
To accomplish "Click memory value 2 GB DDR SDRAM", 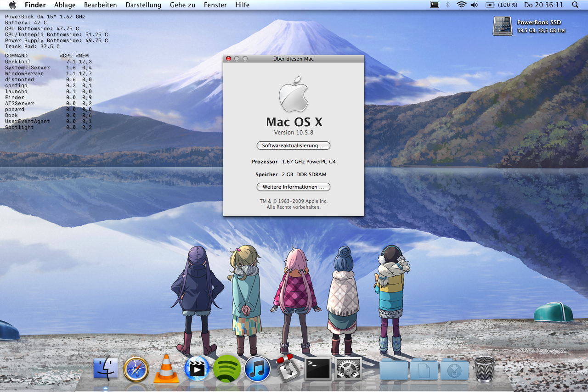I will click(x=304, y=174).
